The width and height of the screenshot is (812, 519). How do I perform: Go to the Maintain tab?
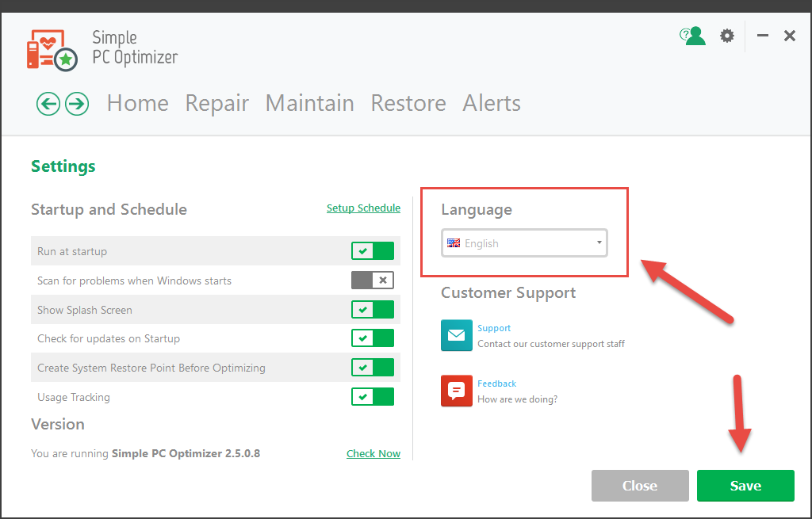[310, 103]
